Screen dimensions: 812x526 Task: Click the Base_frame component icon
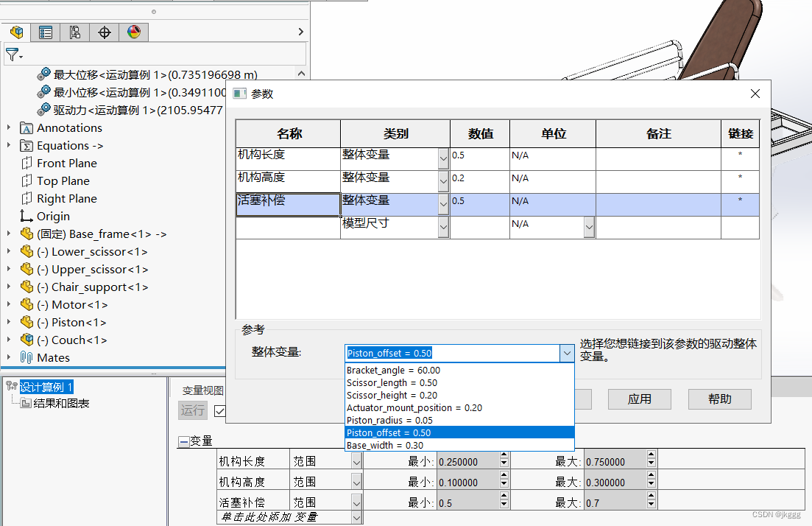pos(27,234)
